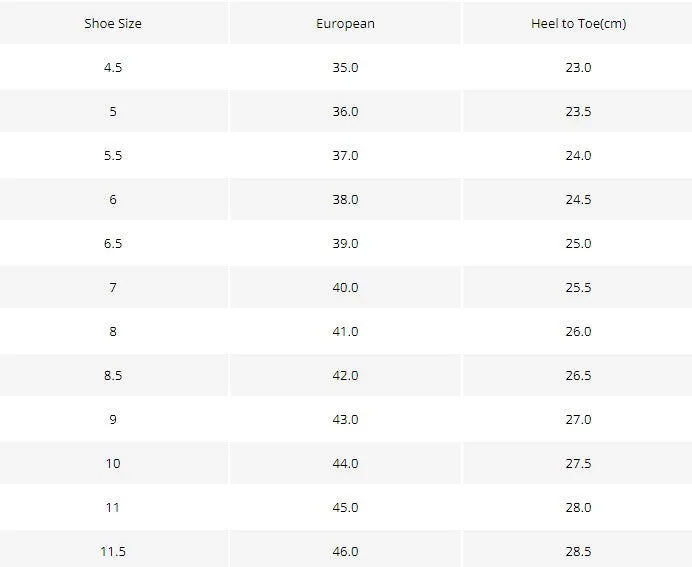Select European size 46.0 cell
Screen dimensions: 692x567
coord(346,551)
